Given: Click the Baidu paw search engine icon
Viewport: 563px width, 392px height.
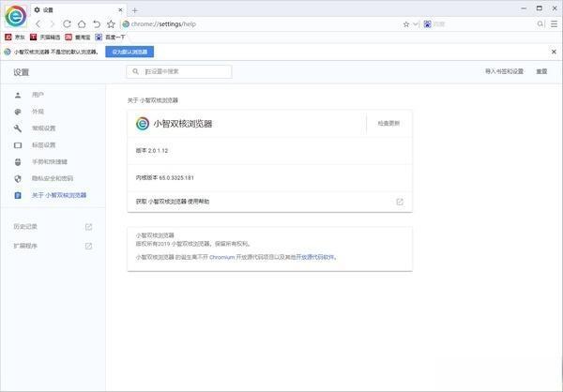Looking at the screenshot, I should tap(427, 24).
